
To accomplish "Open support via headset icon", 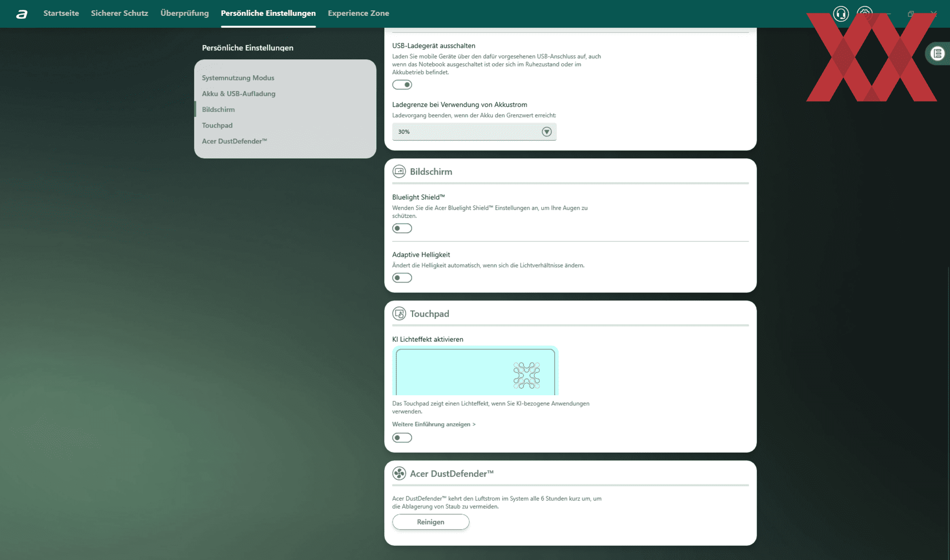I will click(x=841, y=13).
